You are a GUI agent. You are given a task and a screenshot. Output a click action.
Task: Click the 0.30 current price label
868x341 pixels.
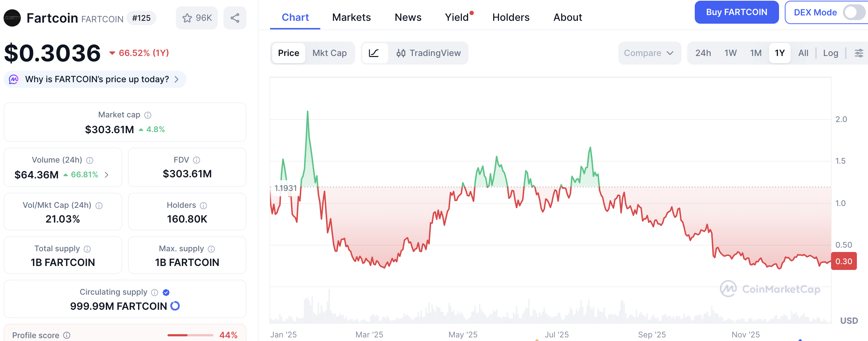click(x=844, y=261)
